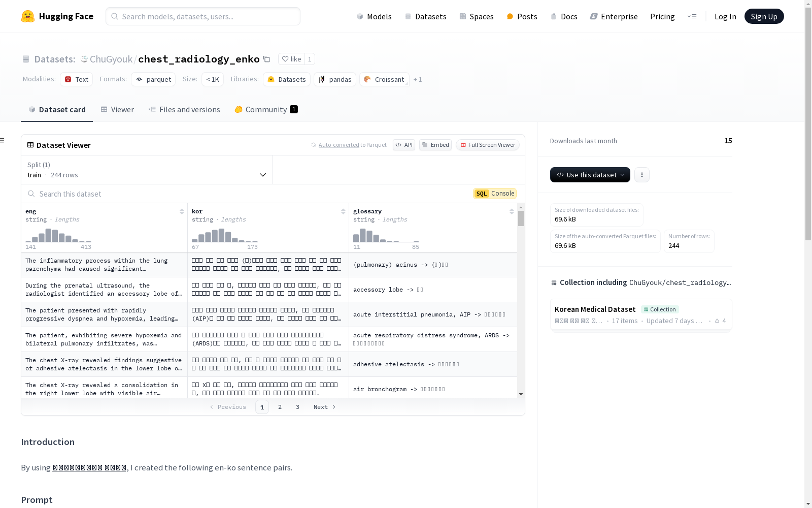This screenshot has width=812, height=508.
Task: Switch to the Dataset card tab
Action: point(57,110)
